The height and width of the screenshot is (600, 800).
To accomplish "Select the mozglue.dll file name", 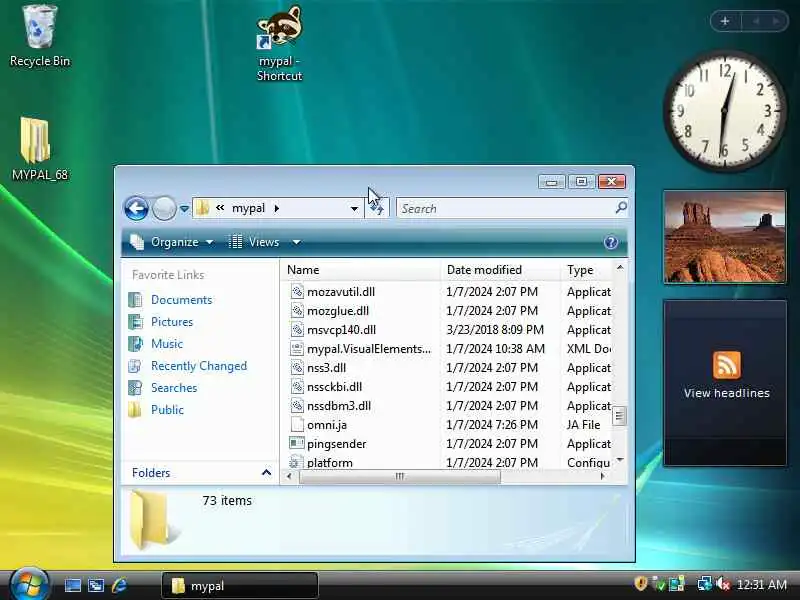I will pyautogui.click(x=338, y=311).
